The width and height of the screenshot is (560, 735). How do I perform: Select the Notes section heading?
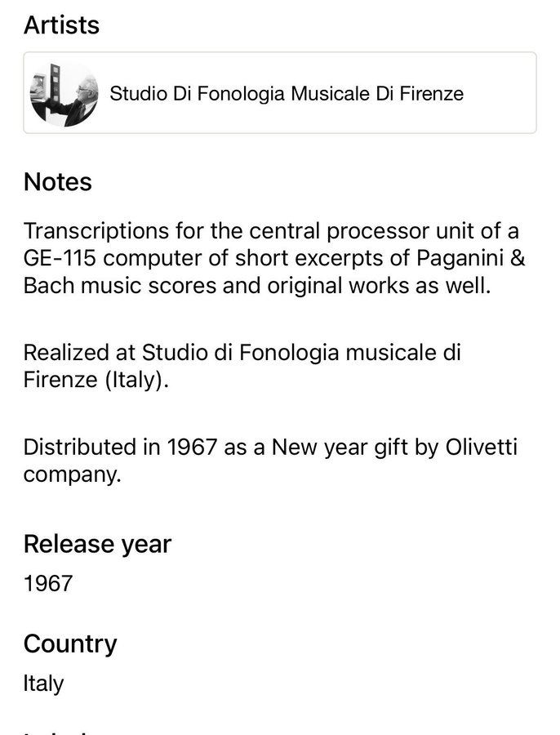(58, 181)
